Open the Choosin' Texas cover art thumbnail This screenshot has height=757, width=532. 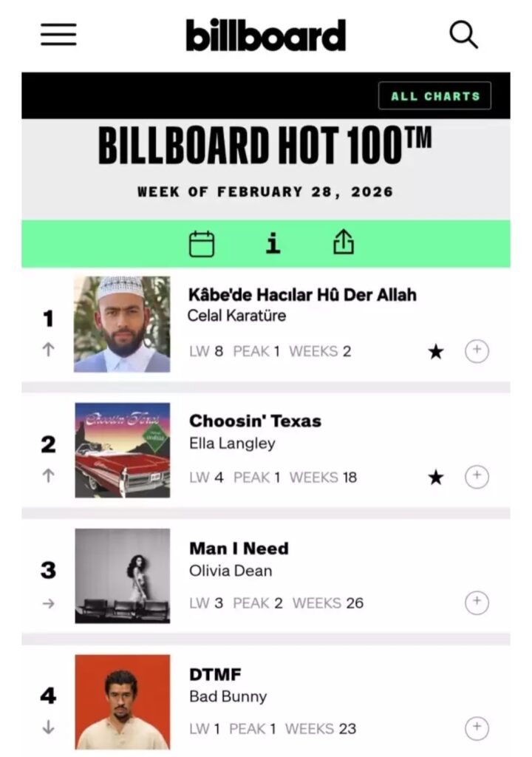pyautogui.click(x=122, y=450)
